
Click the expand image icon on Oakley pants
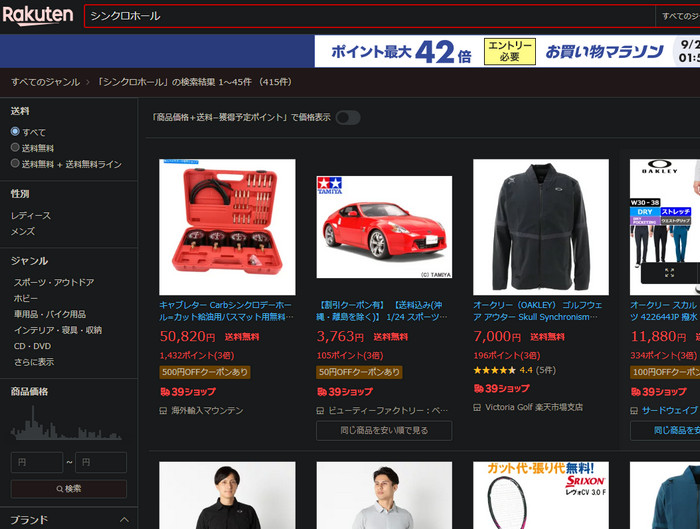pyautogui.click(x=669, y=273)
